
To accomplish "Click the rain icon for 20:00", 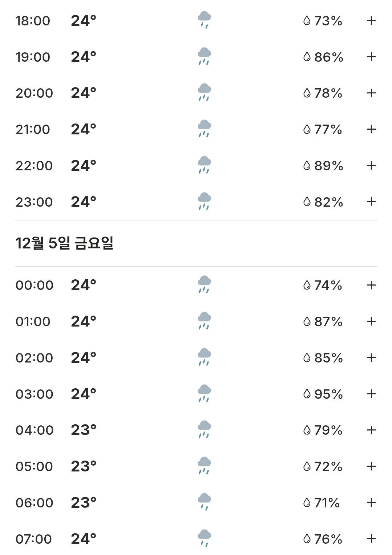I will click(204, 92).
